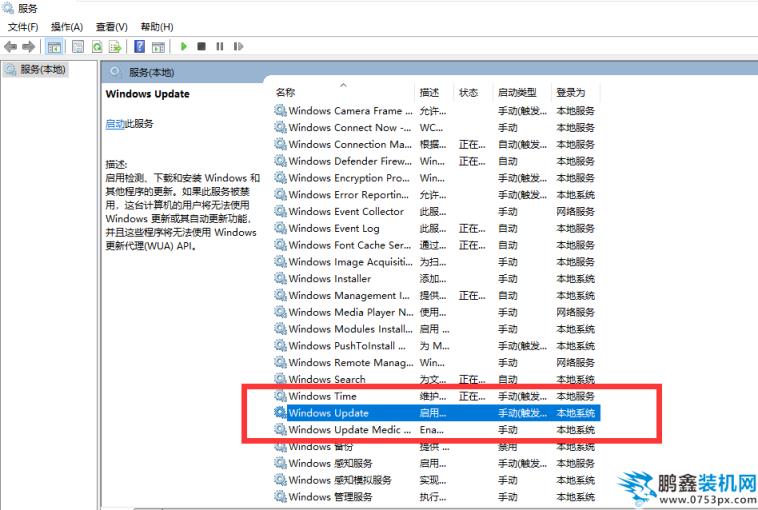Screen dimensions: 758x510
Task: Open the 查看(V) menu
Action: tap(112, 27)
